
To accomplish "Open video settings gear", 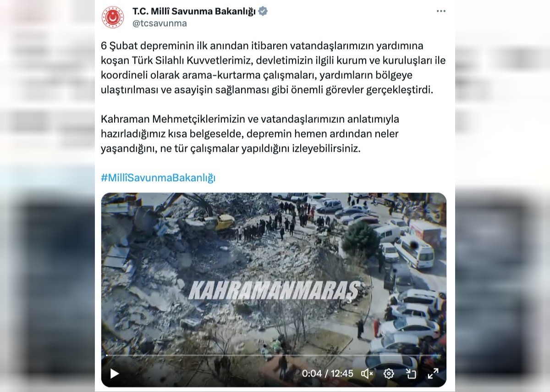I will [389, 374].
